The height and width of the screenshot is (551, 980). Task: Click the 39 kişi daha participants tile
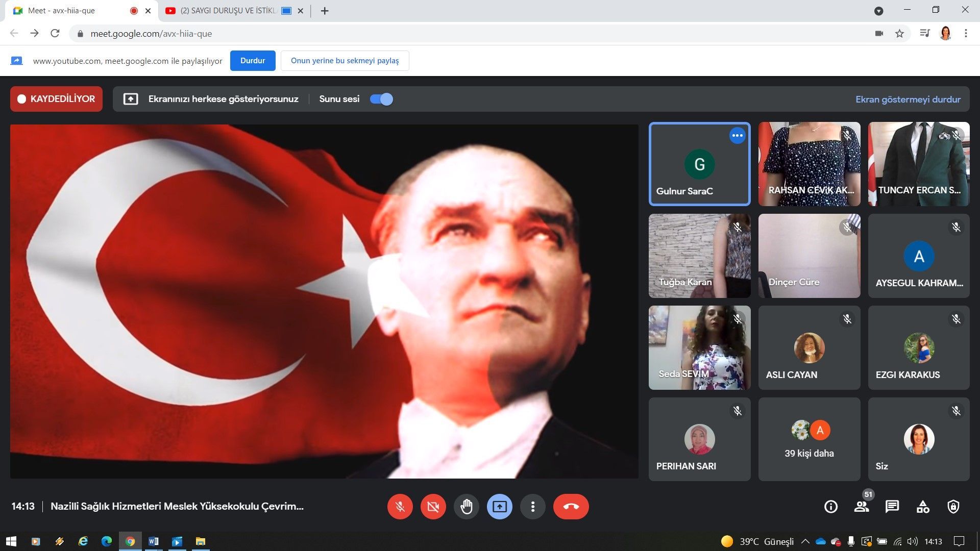click(809, 439)
